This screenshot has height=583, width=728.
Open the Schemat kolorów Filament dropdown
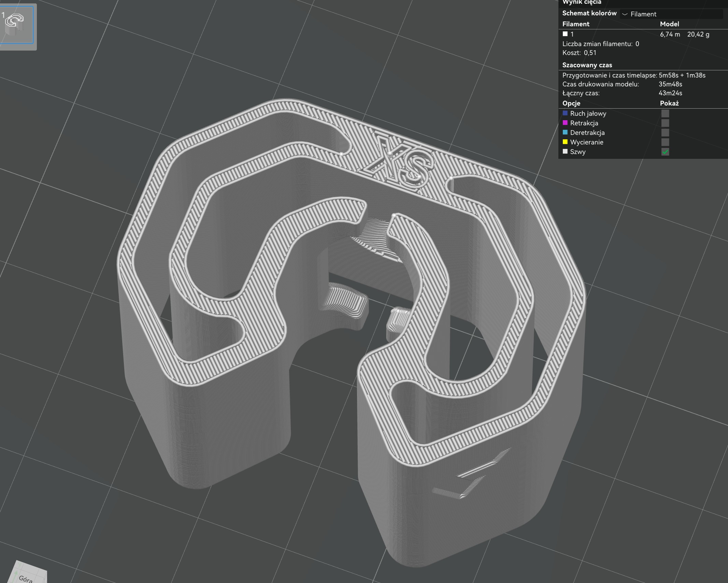[671, 14]
